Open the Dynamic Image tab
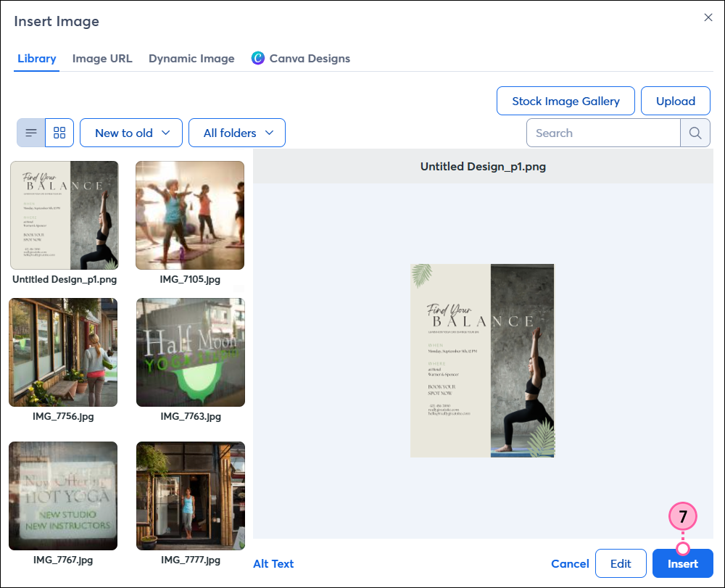This screenshot has width=725, height=588. point(191,58)
